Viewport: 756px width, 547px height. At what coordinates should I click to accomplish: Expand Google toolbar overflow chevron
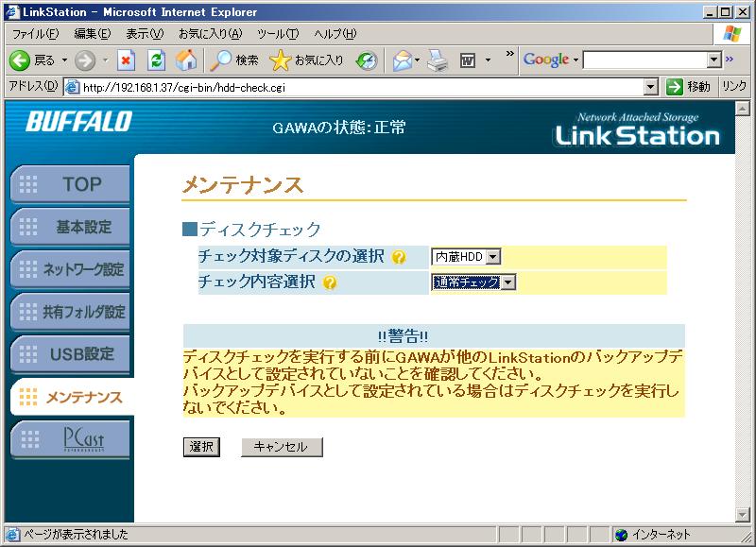tap(730, 59)
